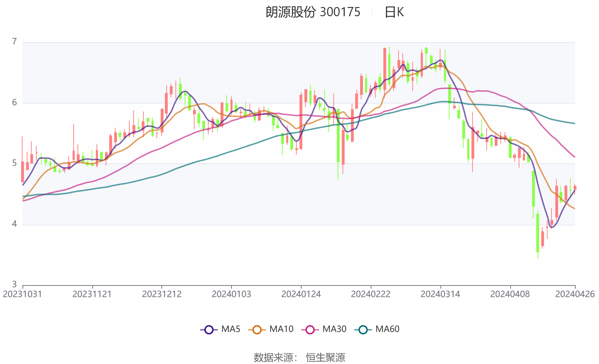Click the 数据来源 恒生聚源 source text
Screen dimensions: 599x364
pyautogui.click(x=299, y=358)
